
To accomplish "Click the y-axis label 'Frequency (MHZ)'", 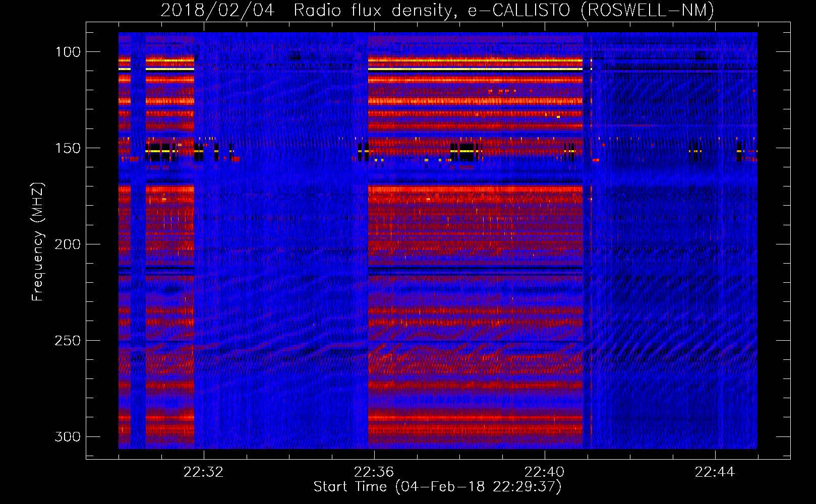I will tap(38, 242).
